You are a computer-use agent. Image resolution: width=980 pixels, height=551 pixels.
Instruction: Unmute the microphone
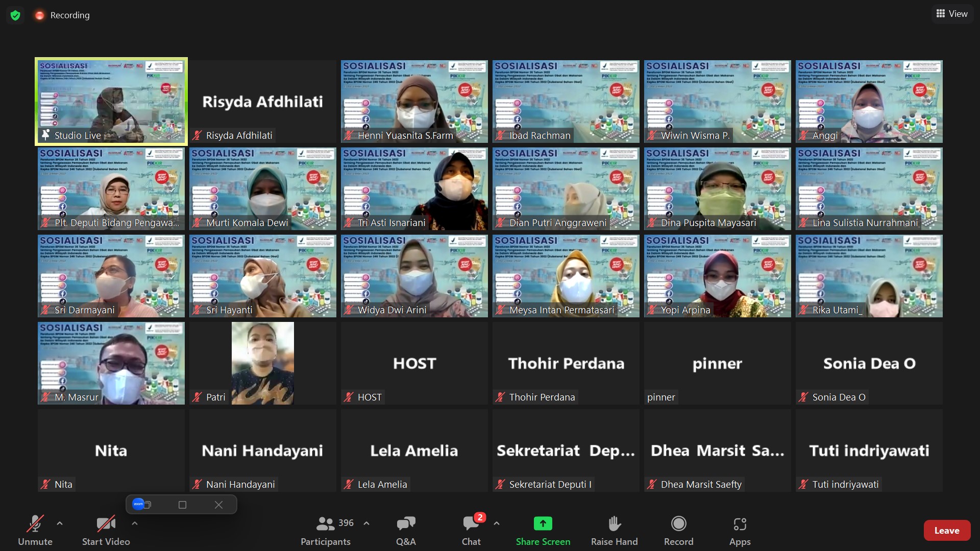35,524
